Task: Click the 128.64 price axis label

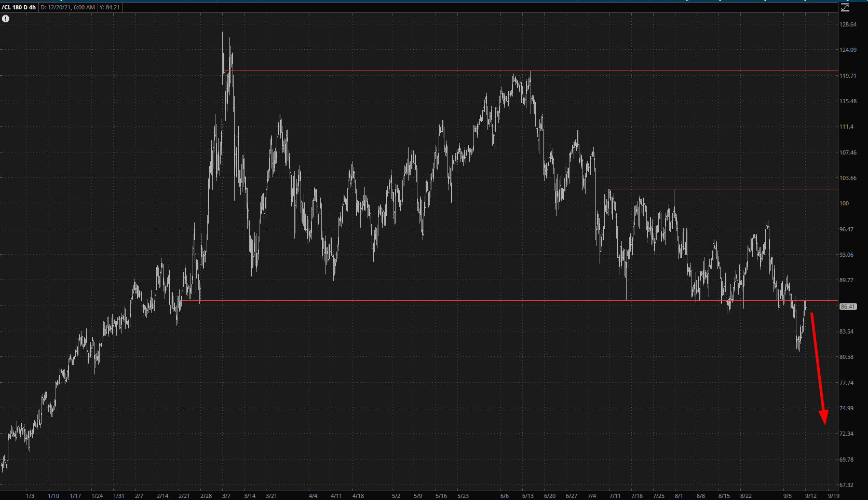Action: tap(848, 24)
